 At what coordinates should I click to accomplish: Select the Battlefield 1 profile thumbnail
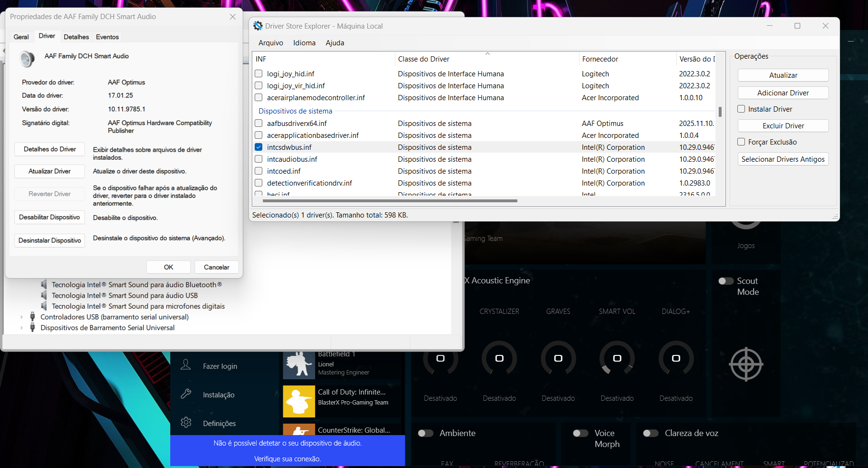pos(299,365)
